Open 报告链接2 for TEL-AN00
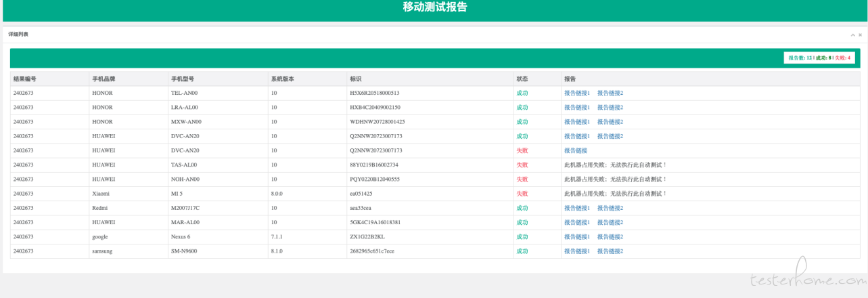 click(x=610, y=93)
